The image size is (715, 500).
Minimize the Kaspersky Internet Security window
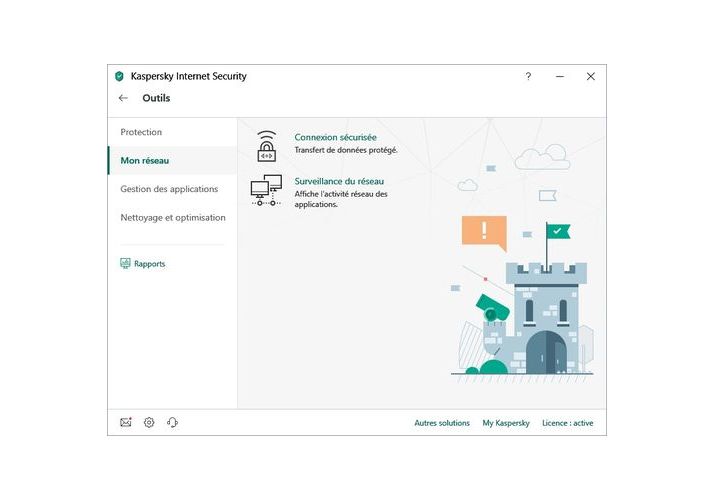[560, 76]
